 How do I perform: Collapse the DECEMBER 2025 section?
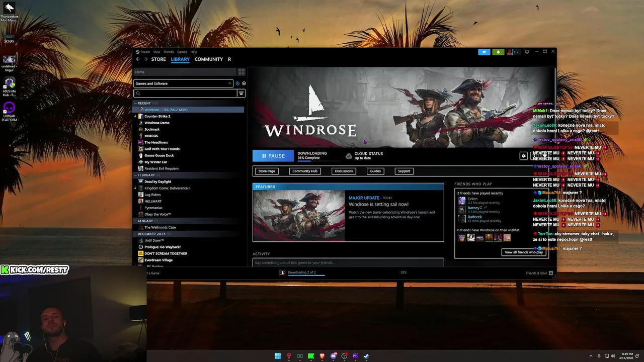tap(135, 234)
